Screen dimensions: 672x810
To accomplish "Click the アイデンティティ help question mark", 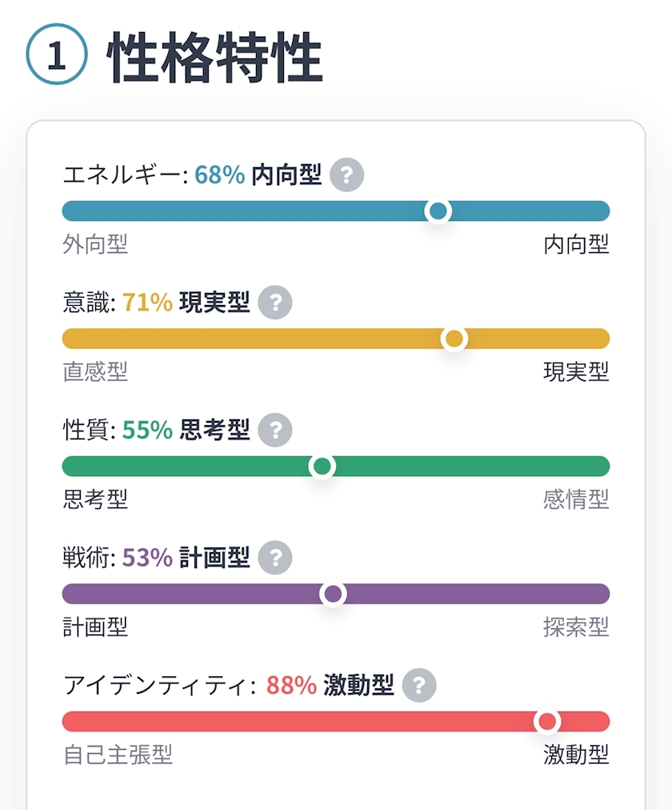I will click(x=419, y=685).
